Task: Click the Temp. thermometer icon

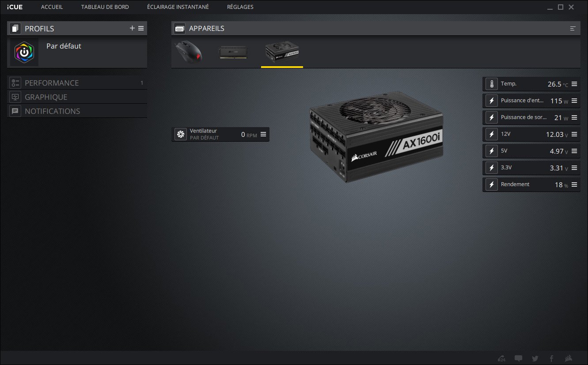Action: point(491,84)
